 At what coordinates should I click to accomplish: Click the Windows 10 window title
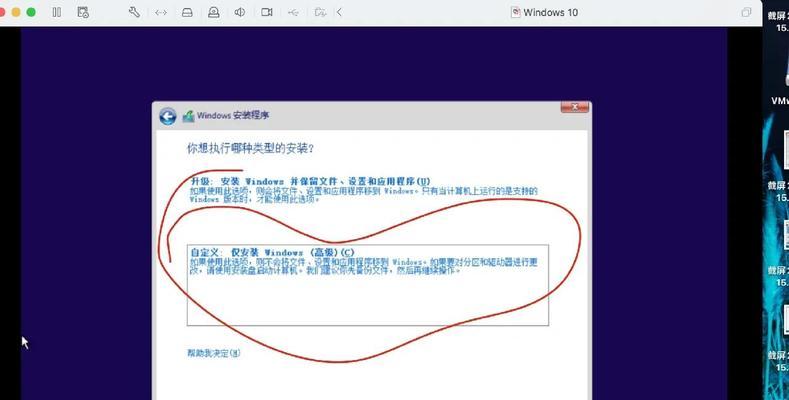pos(550,13)
